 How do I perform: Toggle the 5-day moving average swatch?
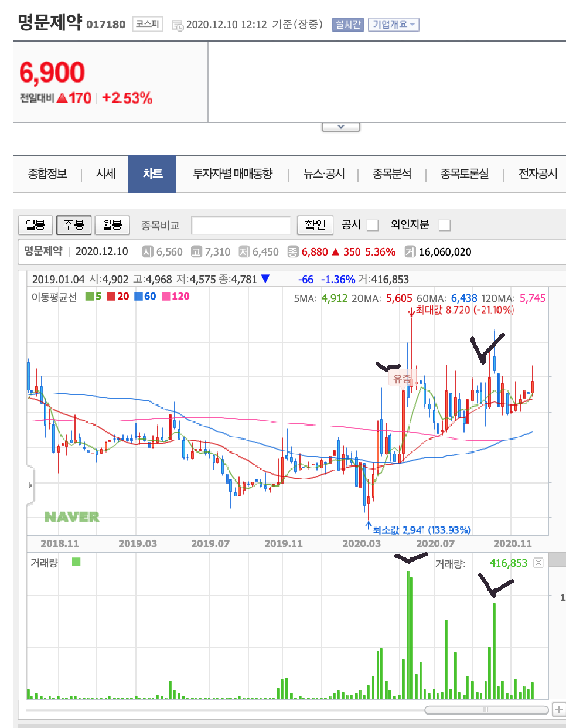(90, 297)
